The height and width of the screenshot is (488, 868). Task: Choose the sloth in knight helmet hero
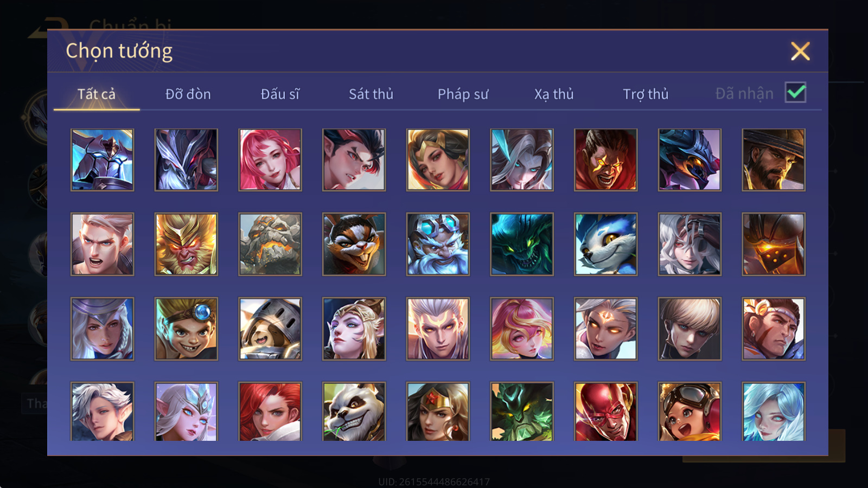tap(270, 329)
